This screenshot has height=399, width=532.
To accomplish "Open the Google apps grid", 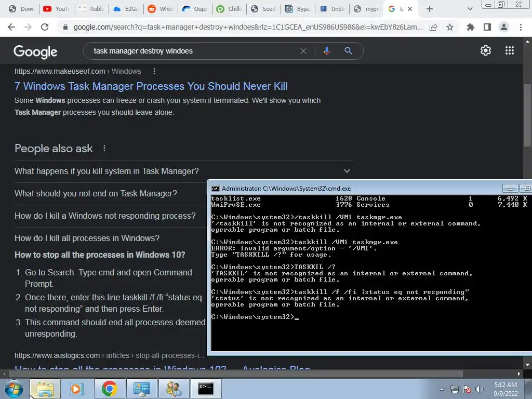I will pos(510,50).
